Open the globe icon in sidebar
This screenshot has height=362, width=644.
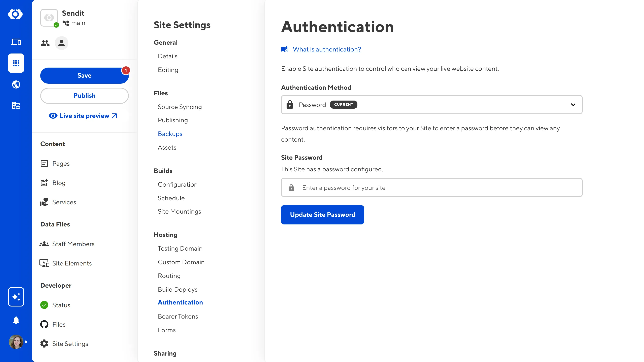(16, 84)
